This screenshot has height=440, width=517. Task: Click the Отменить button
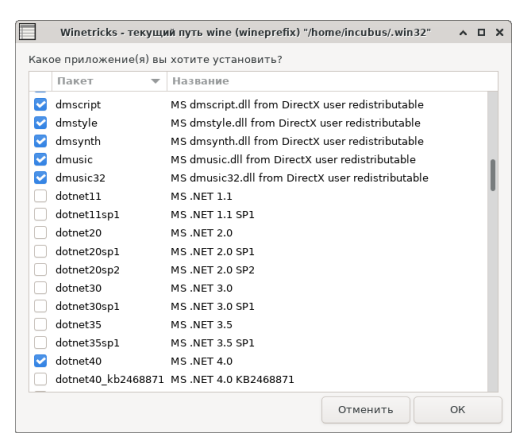[x=366, y=409]
